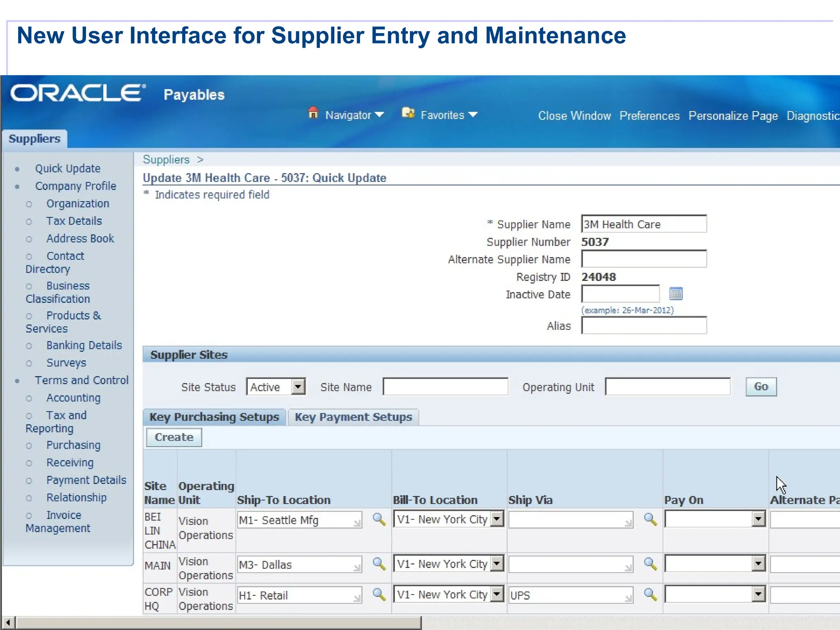Open the Invoice Management side link
This screenshot has height=630, width=840.
tap(57, 522)
